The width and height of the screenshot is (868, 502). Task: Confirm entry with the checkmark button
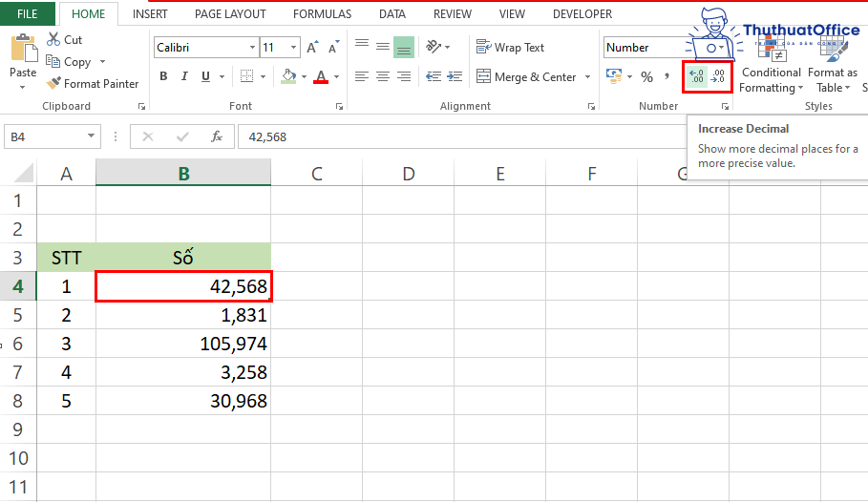click(182, 136)
